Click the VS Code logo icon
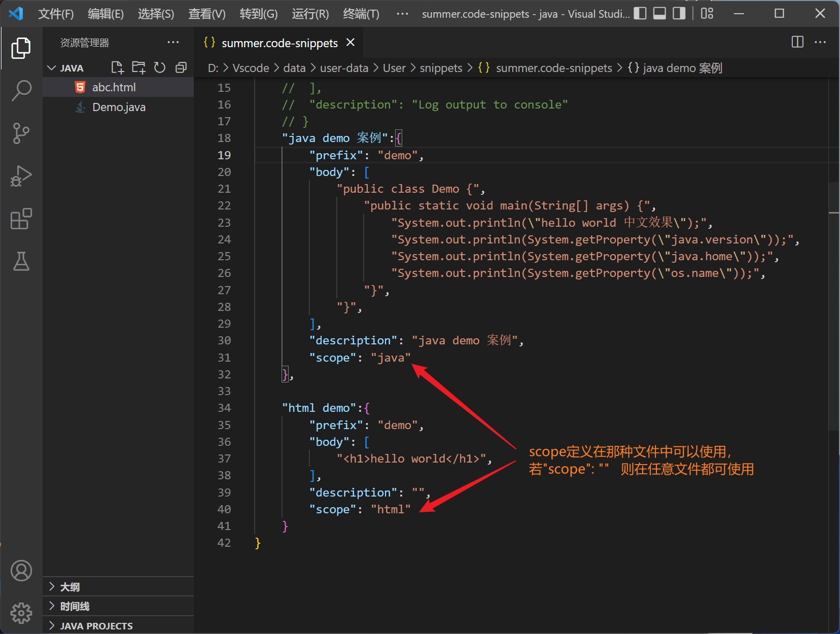Viewport: 840px width, 634px height. 16,14
